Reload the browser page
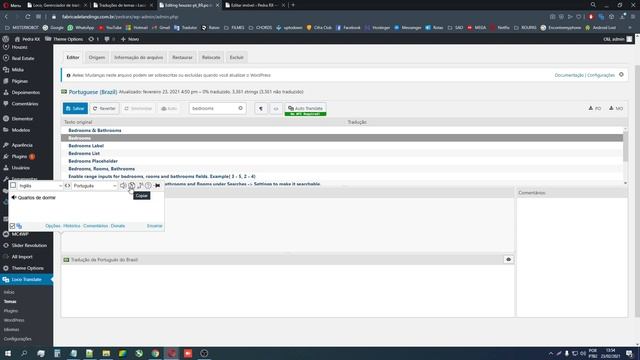Screen dimensions: 640x360 click(27, 17)
